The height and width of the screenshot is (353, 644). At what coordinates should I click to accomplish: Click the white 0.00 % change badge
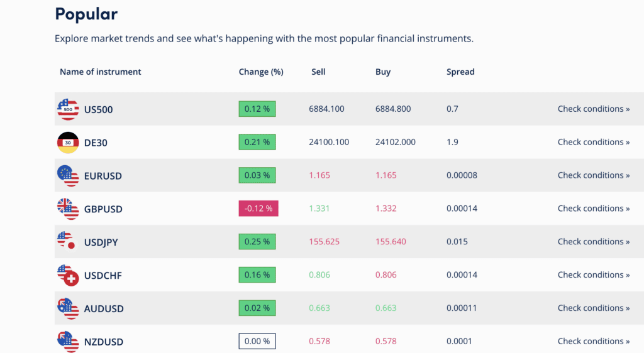click(x=257, y=341)
